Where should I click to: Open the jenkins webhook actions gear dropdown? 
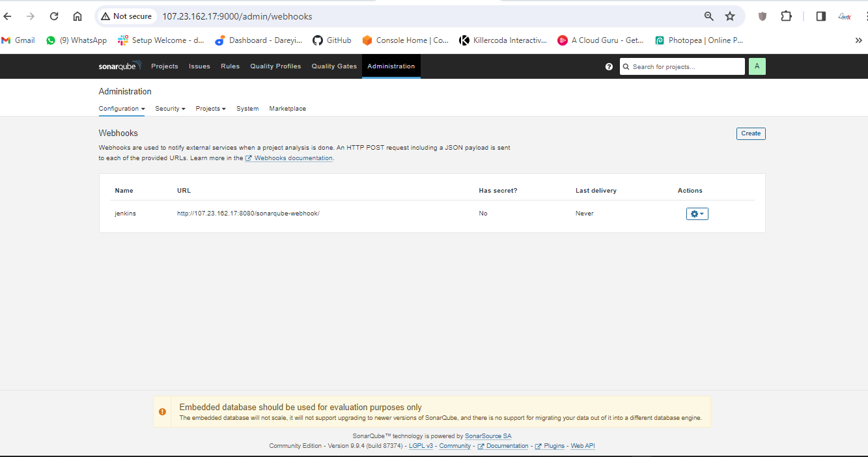tap(697, 214)
